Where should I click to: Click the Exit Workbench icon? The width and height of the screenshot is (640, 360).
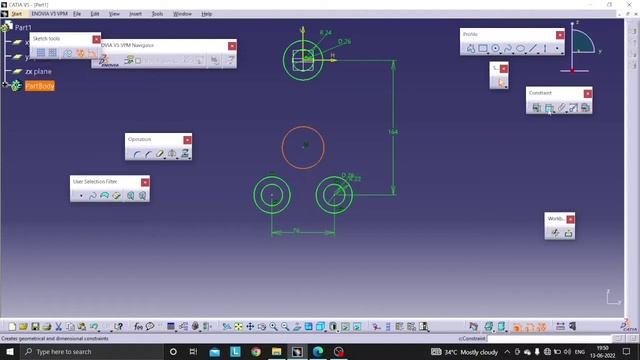tap(568, 233)
